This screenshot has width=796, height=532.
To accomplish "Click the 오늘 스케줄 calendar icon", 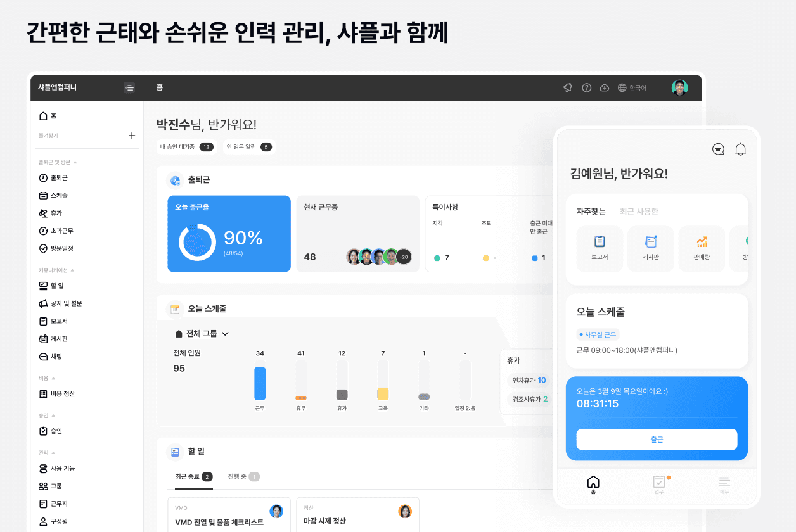I will coord(175,309).
